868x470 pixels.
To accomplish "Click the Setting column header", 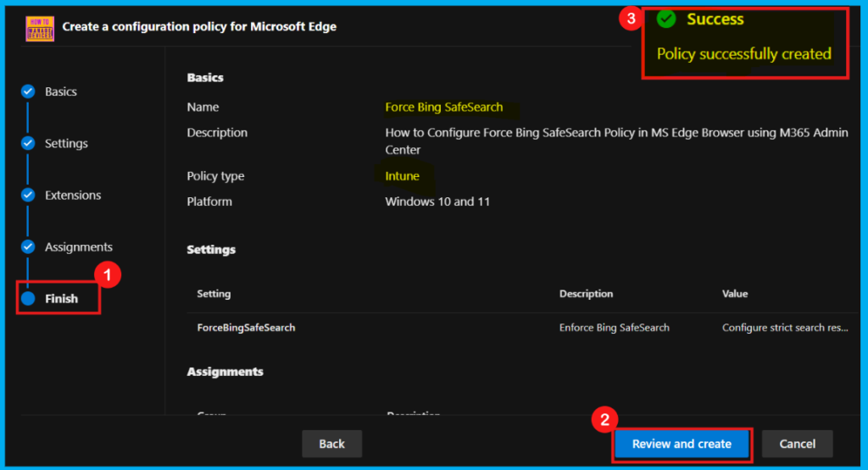I will pyautogui.click(x=214, y=294).
